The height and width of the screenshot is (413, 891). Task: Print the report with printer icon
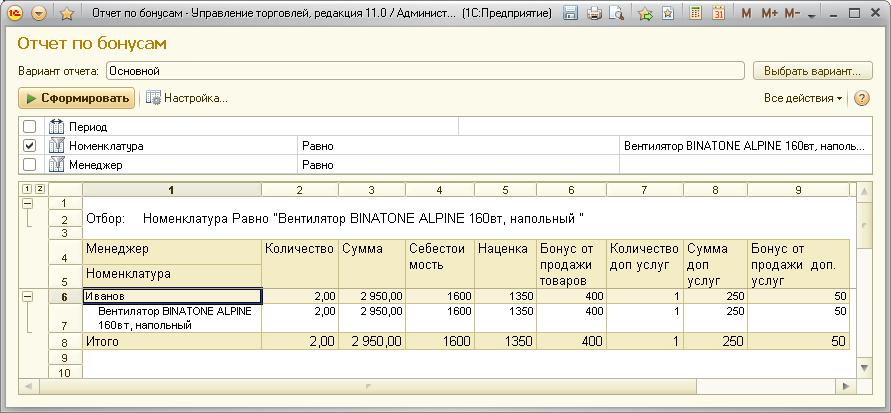coord(594,14)
